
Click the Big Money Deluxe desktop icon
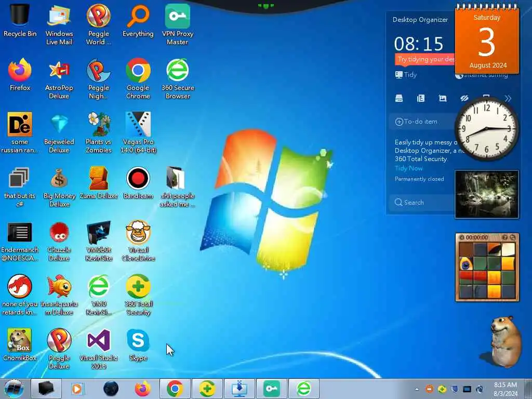[59, 187]
